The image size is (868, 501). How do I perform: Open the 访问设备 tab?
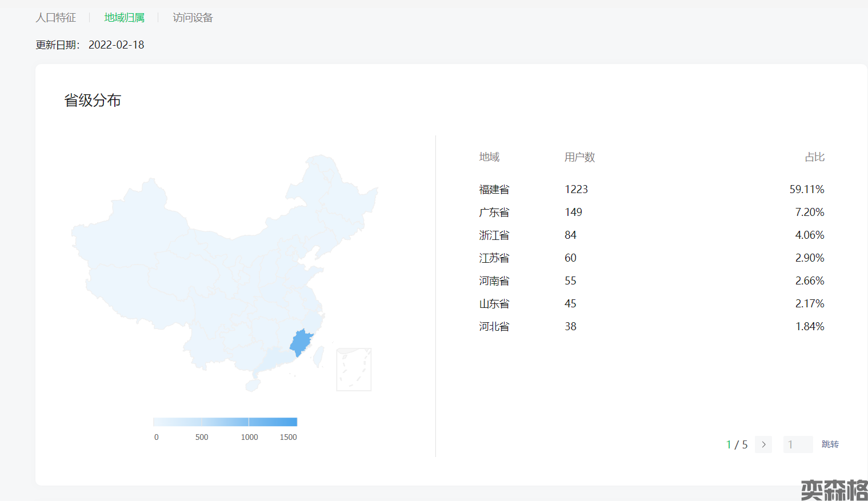[193, 18]
